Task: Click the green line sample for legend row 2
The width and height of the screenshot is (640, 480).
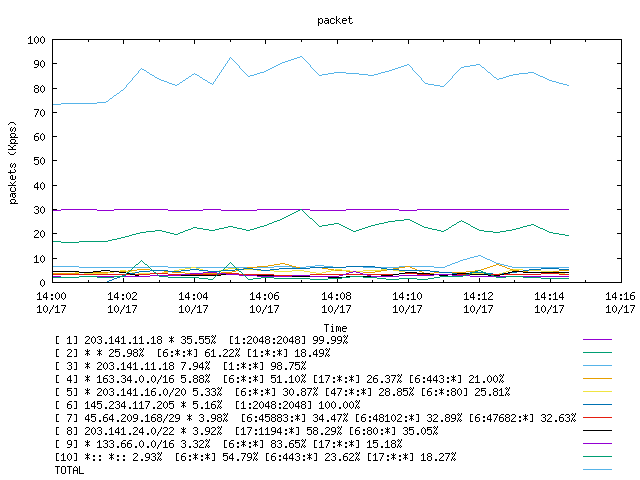Action: (x=598, y=353)
